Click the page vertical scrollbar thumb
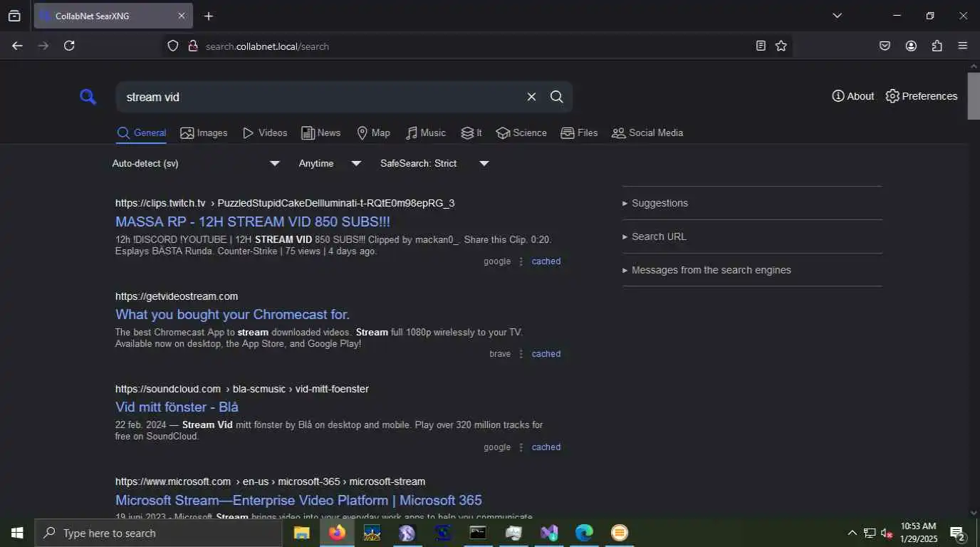Screen dimensions: 980x547 pyautogui.click(x=974, y=96)
